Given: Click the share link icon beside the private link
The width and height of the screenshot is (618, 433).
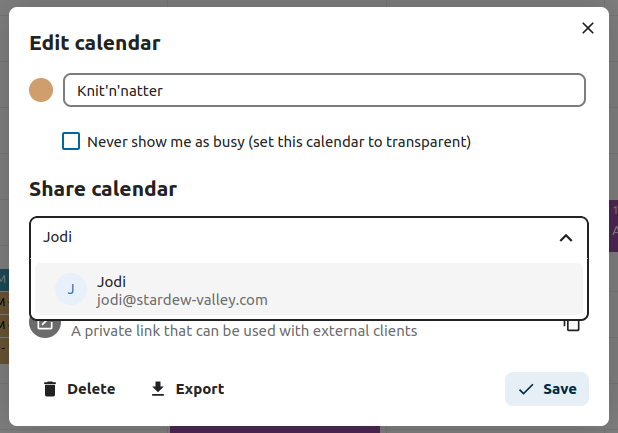Looking at the screenshot, I should (45, 324).
